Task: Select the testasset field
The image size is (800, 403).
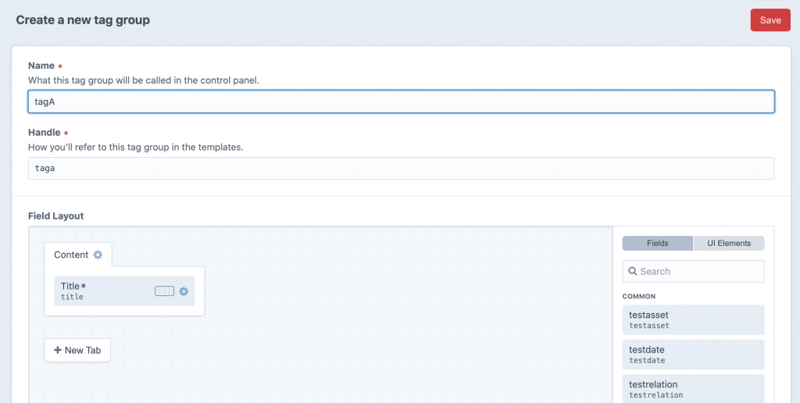Action: pyautogui.click(x=693, y=320)
